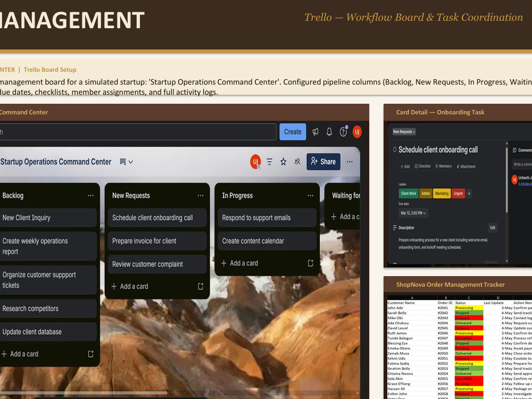Open the board filter icon
Viewport: 532px width, 399px height.
tap(269, 162)
